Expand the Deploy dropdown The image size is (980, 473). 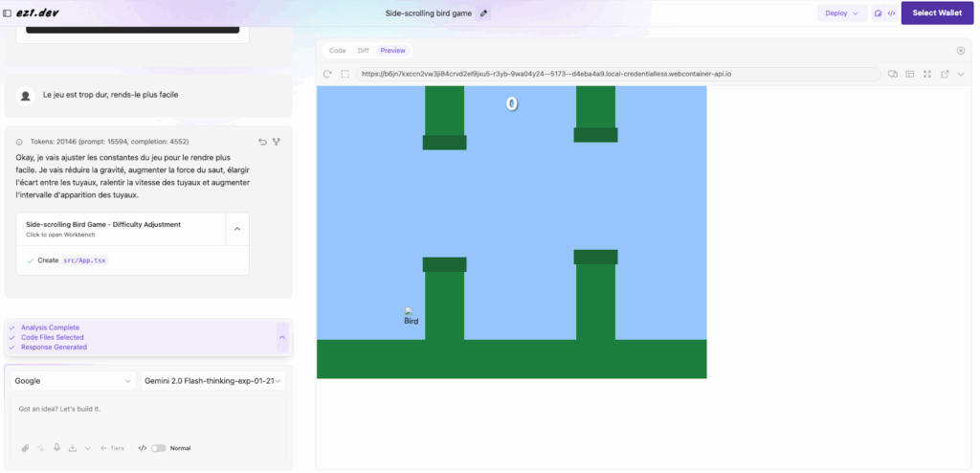point(841,13)
